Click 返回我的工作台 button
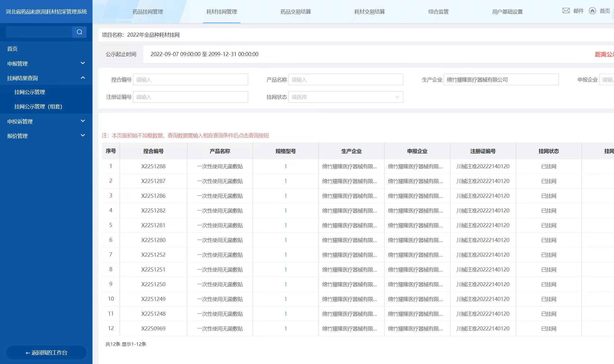This screenshot has width=614, height=364. tap(46, 352)
